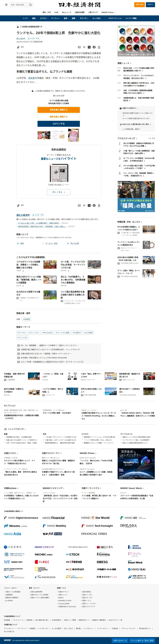Screen dimensions: 159x644
Task: Open the NIKKEI Financial logo link
Action: (x=53, y=518)
